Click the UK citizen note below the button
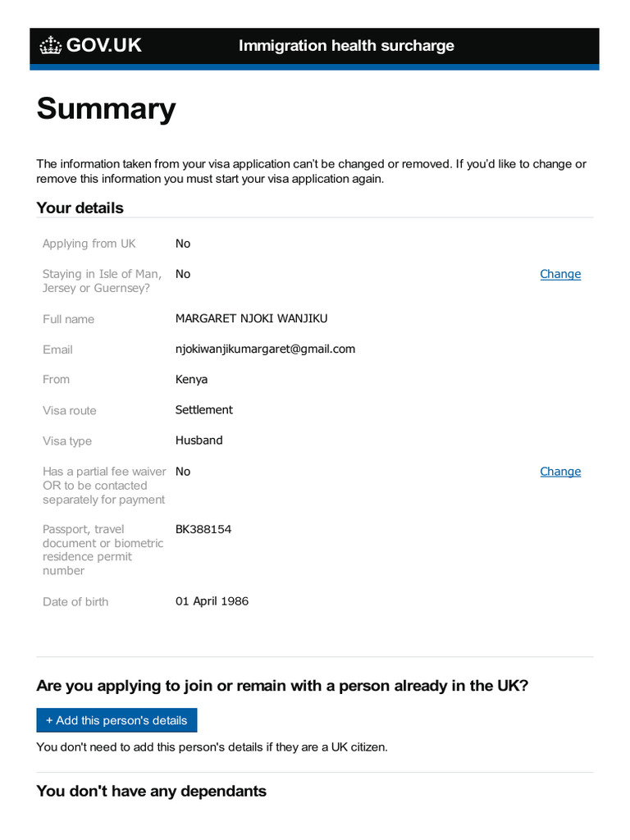The height and width of the screenshot is (840, 630). [212, 747]
